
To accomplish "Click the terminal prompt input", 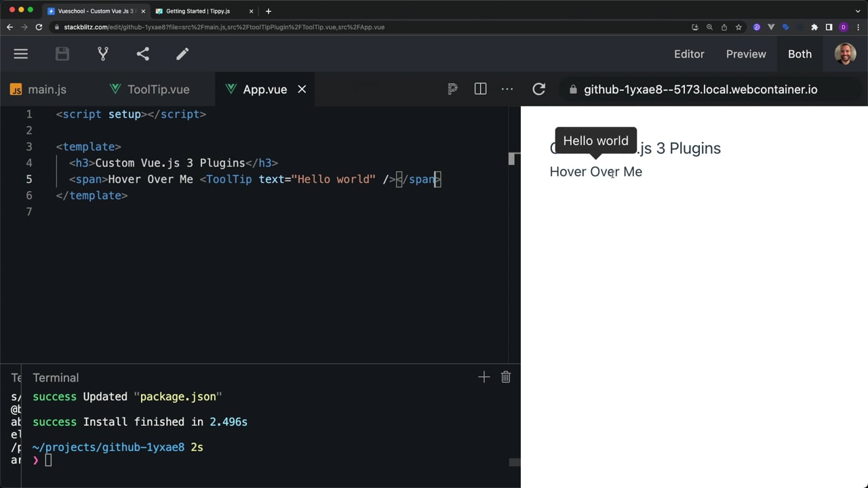I will 48,460.
